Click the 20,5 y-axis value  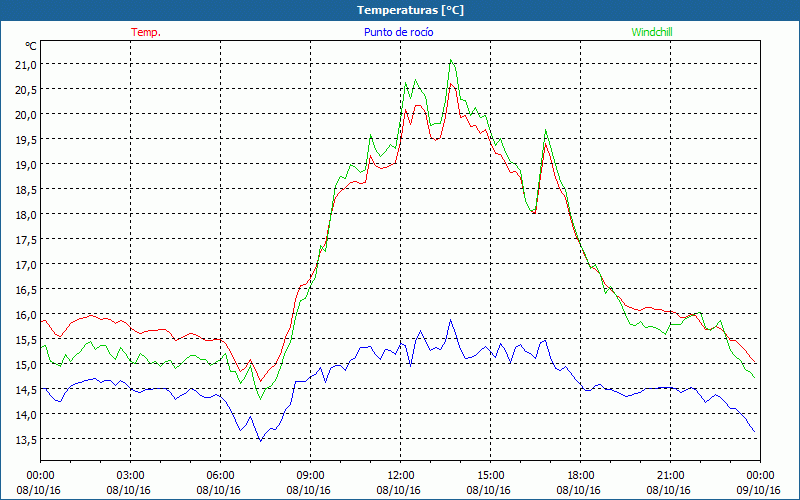coord(26,89)
